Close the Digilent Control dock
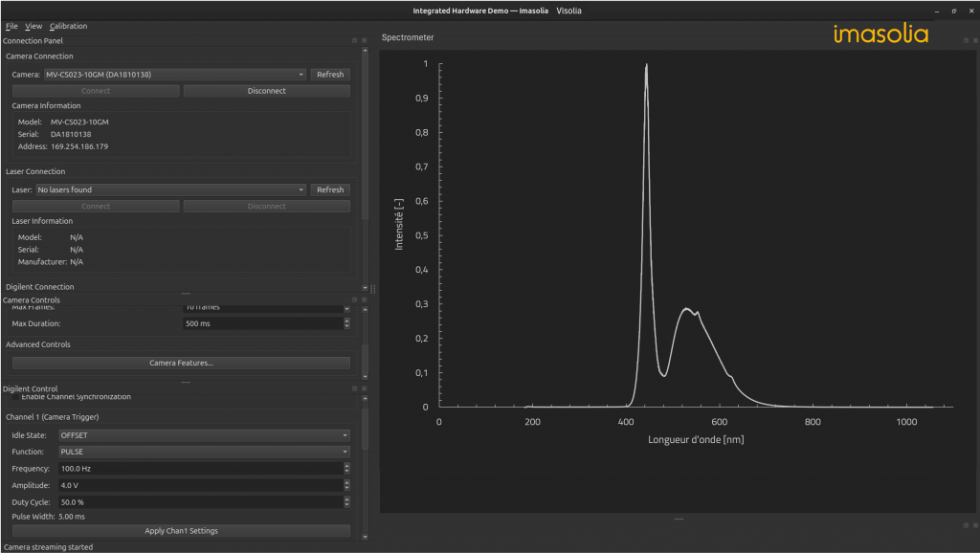The height and width of the screenshot is (553, 980). coord(365,388)
